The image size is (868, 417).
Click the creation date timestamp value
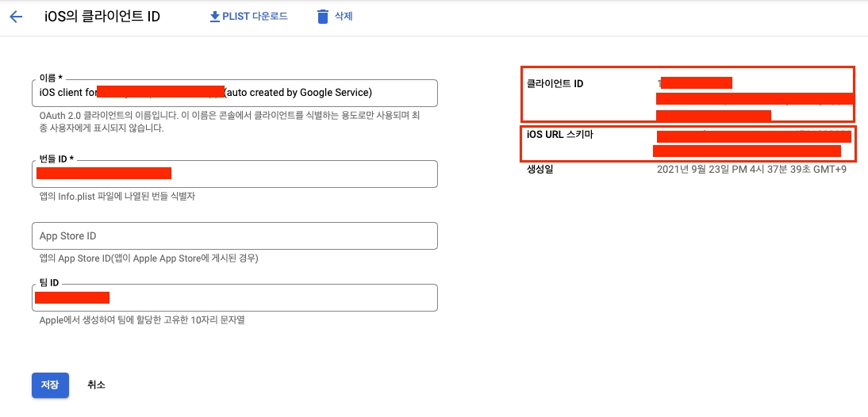tap(751, 170)
